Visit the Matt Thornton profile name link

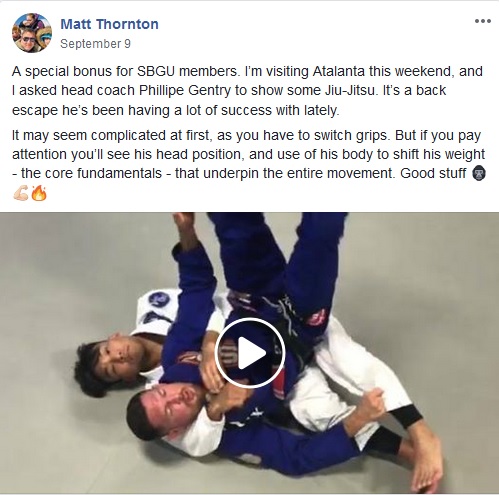click(109, 24)
